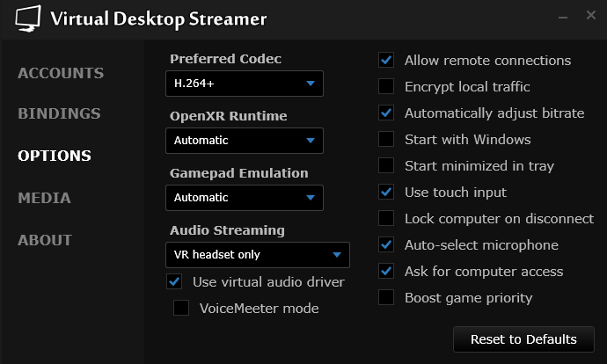Expand the OpenXR Runtime dropdown
This screenshot has height=364, width=607.
coord(245,141)
